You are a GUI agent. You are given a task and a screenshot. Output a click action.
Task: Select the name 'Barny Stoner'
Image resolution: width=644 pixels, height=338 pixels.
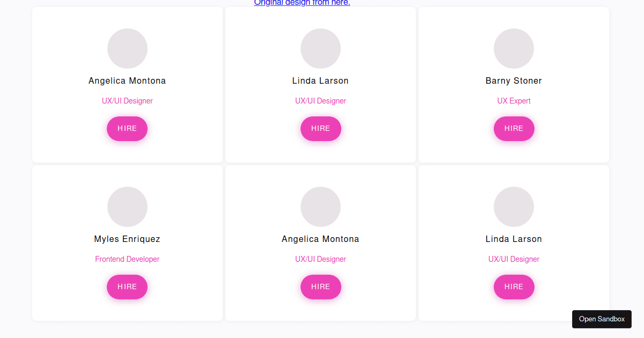coord(514,80)
